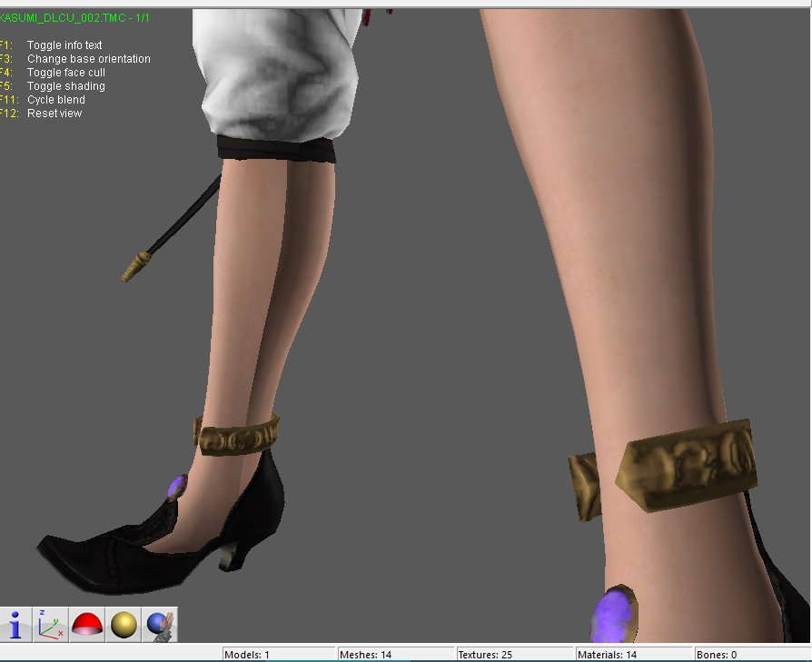Screen dimensions: 812x662
Task: Click the XYZ axes orientation icon
Action: [51, 625]
